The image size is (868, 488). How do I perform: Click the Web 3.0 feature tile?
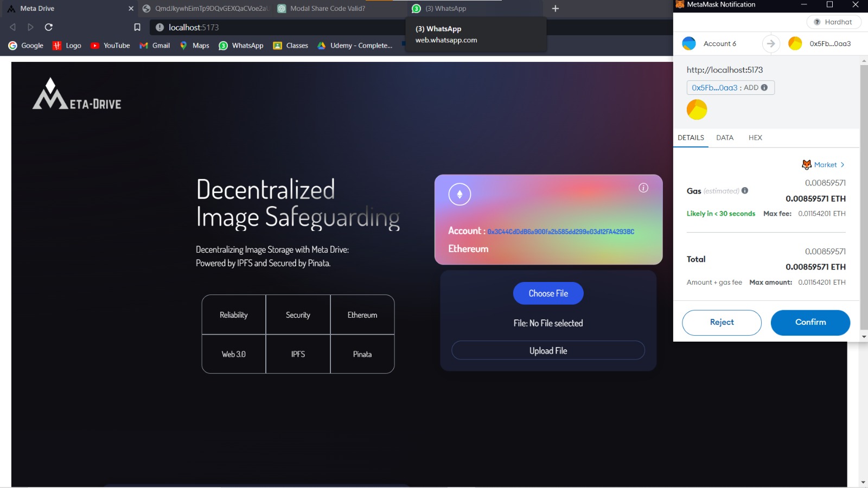point(234,354)
